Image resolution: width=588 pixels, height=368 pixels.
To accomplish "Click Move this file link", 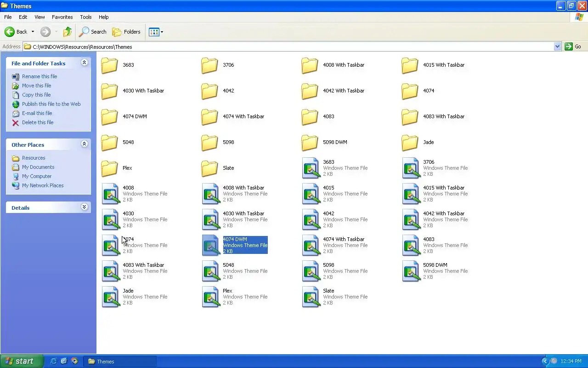I will click(x=36, y=86).
